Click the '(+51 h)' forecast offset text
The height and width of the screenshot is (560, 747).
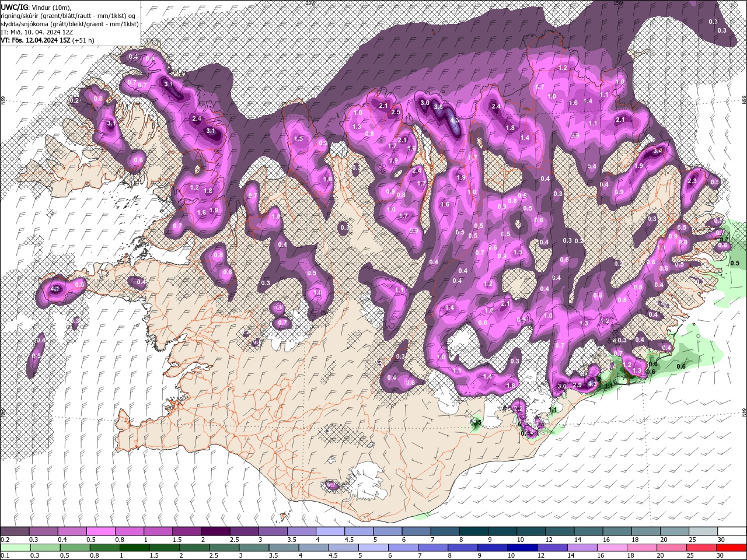(x=83, y=40)
